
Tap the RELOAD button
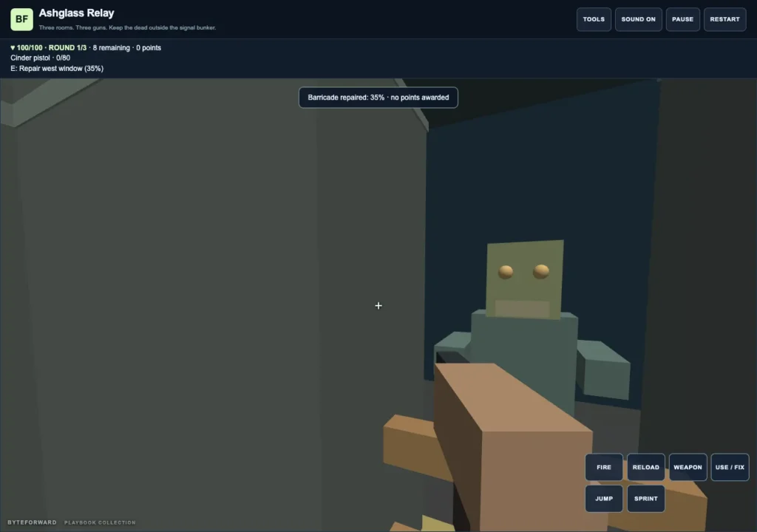pyautogui.click(x=646, y=467)
